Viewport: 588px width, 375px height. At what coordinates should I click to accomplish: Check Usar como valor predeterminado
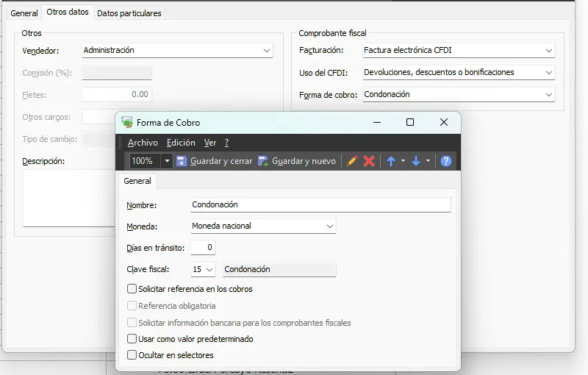pos(132,339)
